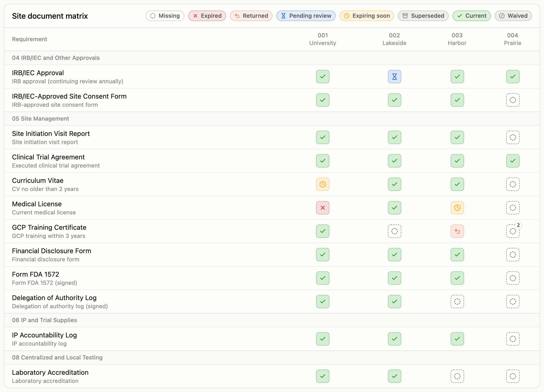This screenshot has height=392, width=544.
Task: Select the 004 Prairie column header
Action: click(x=513, y=39)
